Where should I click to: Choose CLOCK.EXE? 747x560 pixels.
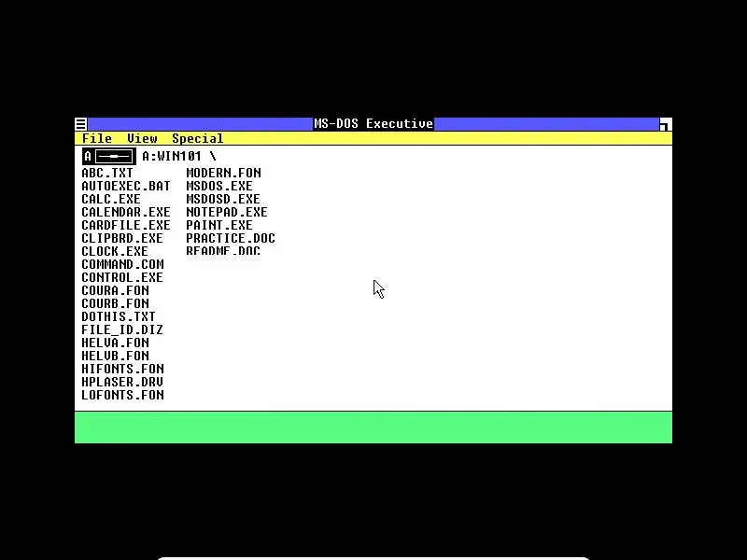point(115,251)
